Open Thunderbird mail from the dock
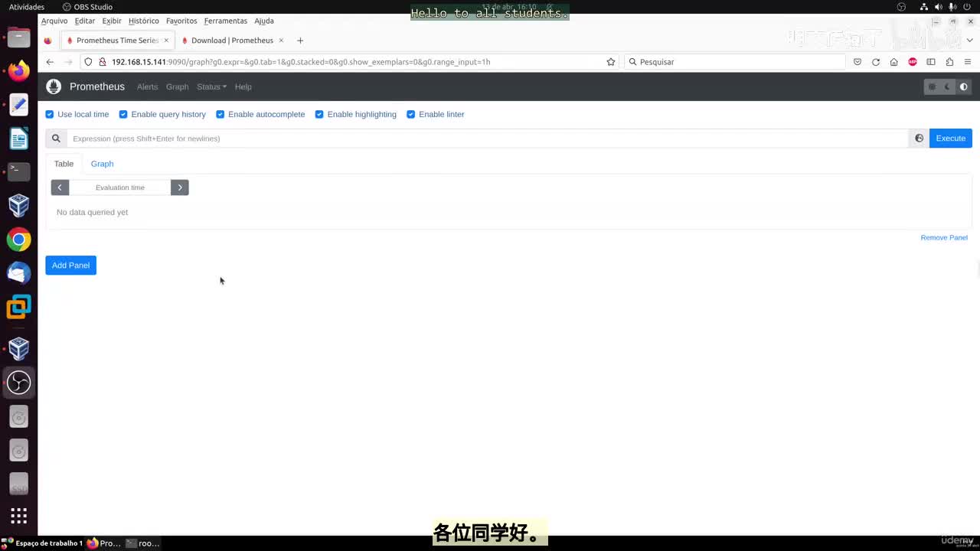 point(18,272)
